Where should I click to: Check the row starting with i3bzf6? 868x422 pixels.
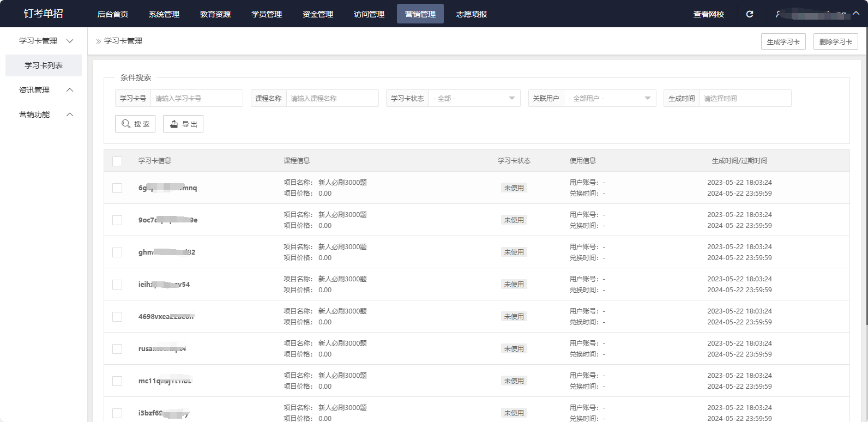(x=117, y=413)
